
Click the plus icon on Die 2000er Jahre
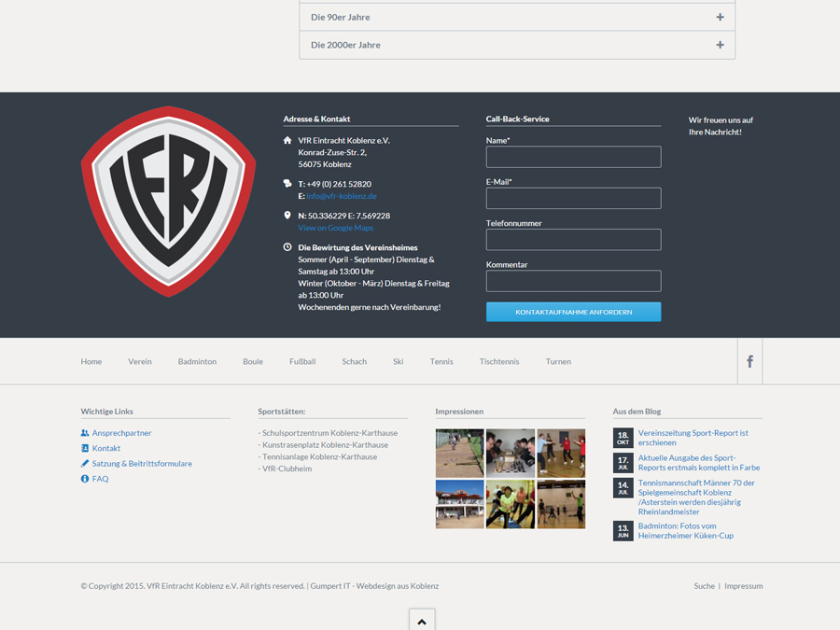point(720,45)
